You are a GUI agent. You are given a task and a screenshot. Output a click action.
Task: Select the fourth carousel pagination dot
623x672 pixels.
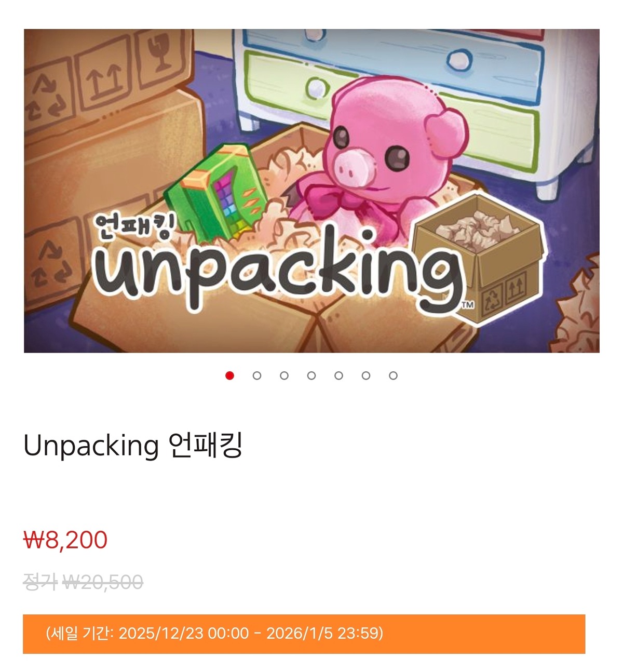click(x=311, y=375)
